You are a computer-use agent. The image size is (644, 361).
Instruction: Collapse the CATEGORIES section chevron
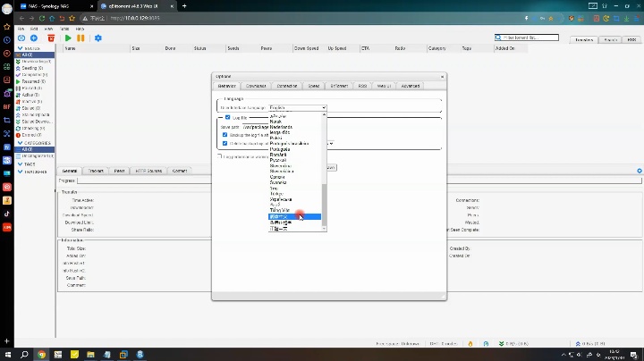(20, 143)
